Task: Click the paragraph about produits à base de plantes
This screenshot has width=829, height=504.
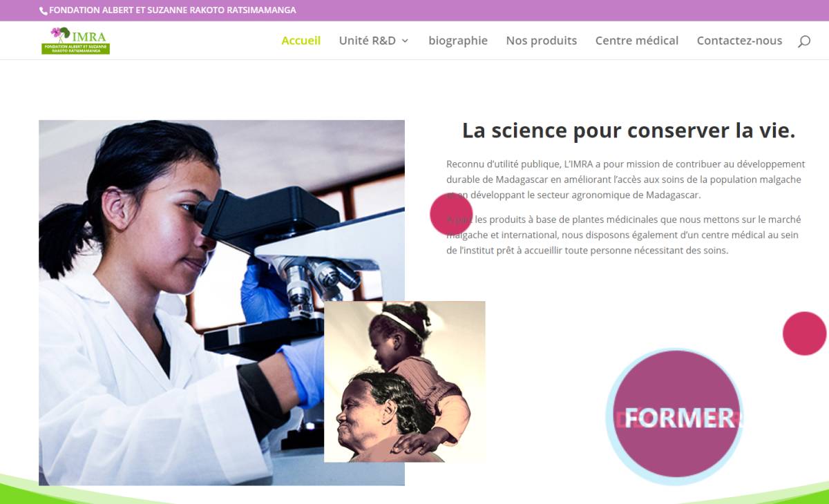Action: point(624,235)
